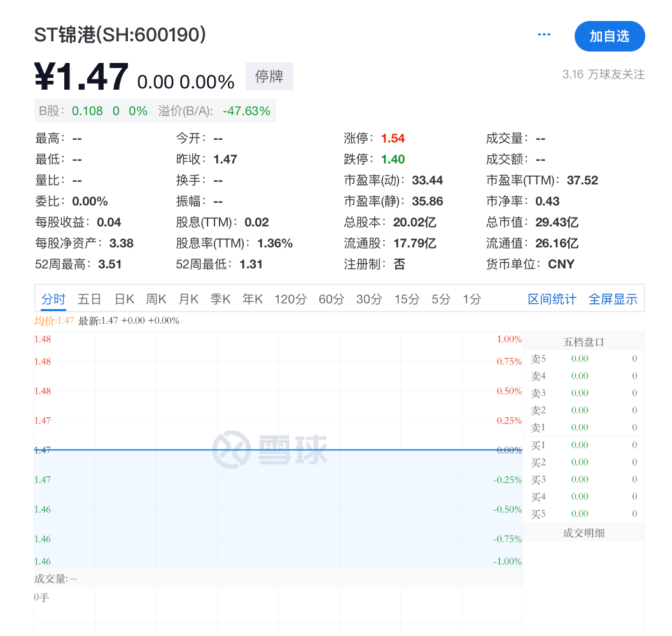Screen dimensions: 672x636
Task: Click the 五档盘口 panel header
Action: pos(583,341)
